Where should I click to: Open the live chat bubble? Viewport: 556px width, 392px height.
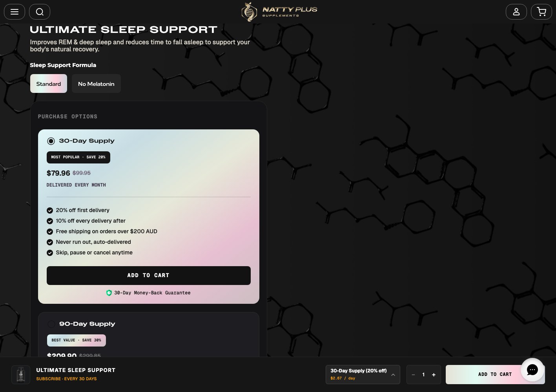tap(532, 370)
